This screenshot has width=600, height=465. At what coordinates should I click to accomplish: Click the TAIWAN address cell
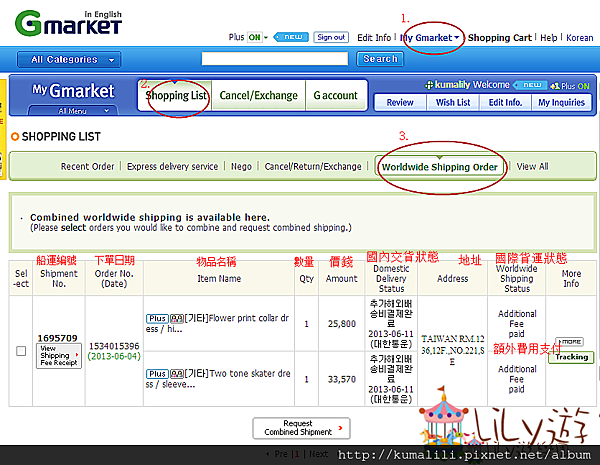tap(452, 350)
